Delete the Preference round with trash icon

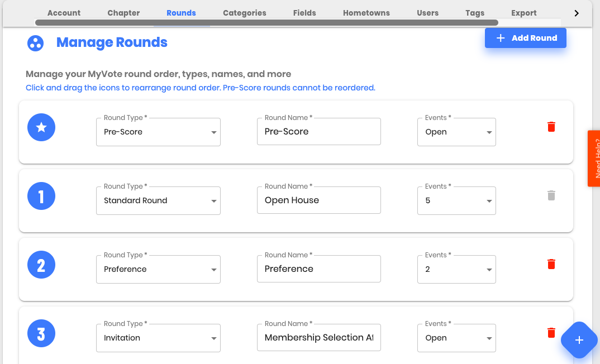(551, 264)
